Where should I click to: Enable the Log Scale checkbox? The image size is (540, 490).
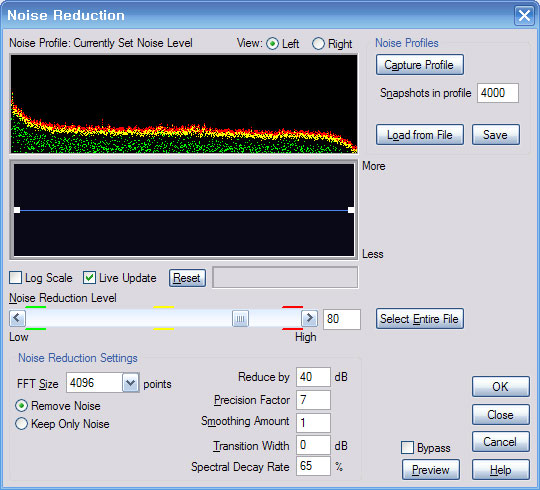pyautogui.click(x=16, y=278)
